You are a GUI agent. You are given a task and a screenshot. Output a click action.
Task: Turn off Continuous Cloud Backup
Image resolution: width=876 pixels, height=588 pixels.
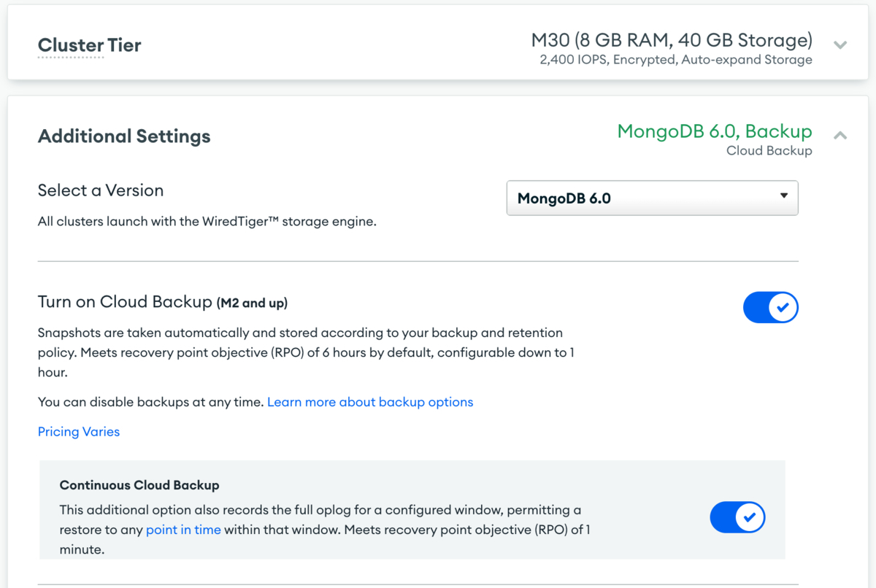click(737, 517)
